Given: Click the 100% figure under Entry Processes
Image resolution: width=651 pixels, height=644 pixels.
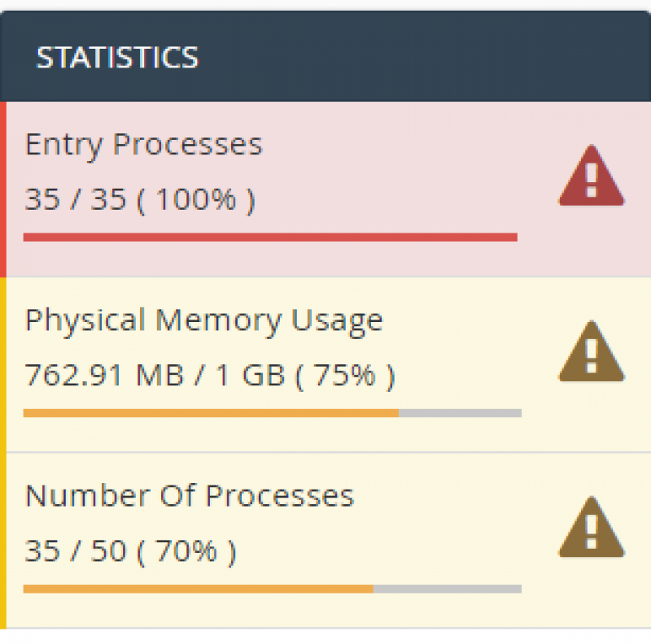Looking at the screenshot, I should click(x=195, y=199).
